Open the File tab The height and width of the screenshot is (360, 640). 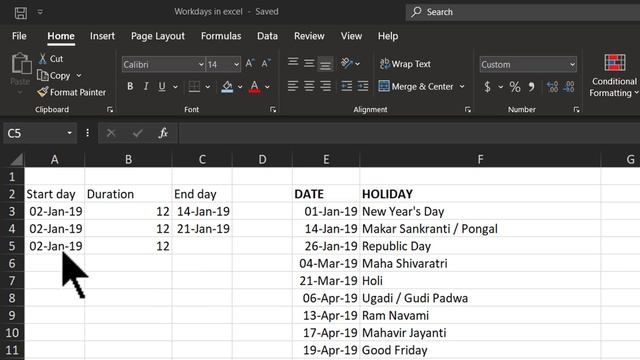[19, 36]
